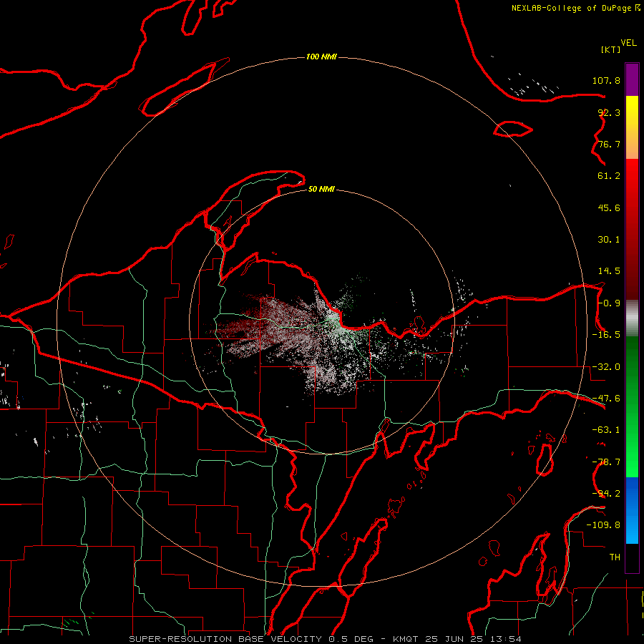The height and width of the screenshot is (644, 644).
Task: Click the purple segment of the color bar
Action: 632,79
